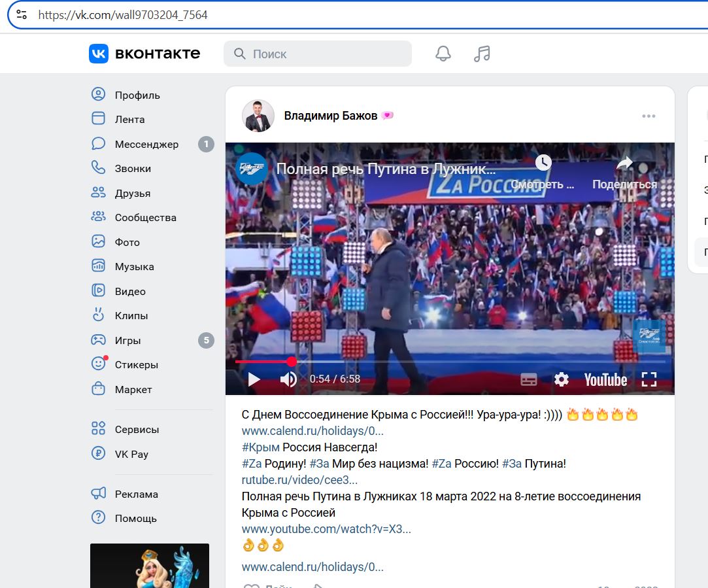Open the last calend.ru holidays link
708x588 pixels.
312,567
